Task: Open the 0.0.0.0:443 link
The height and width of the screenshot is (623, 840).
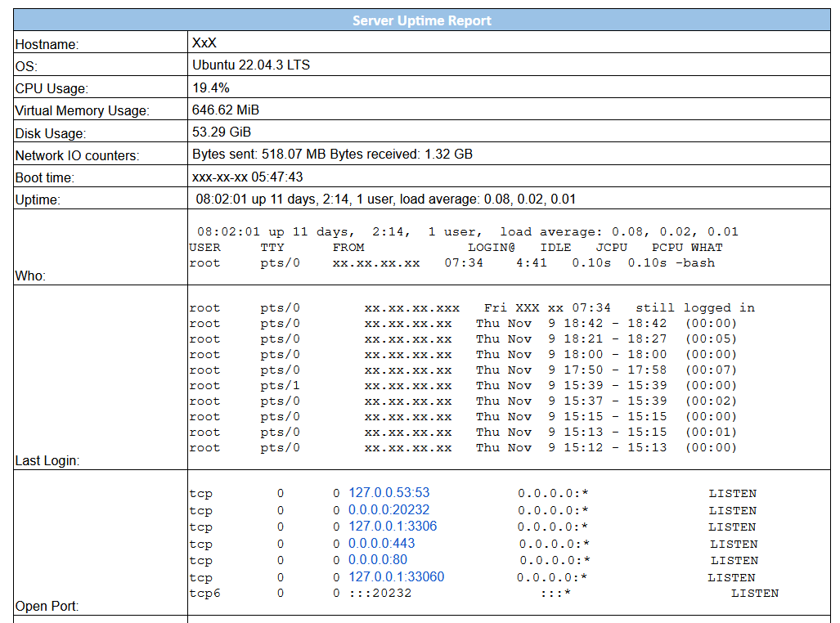Action: 381,543
